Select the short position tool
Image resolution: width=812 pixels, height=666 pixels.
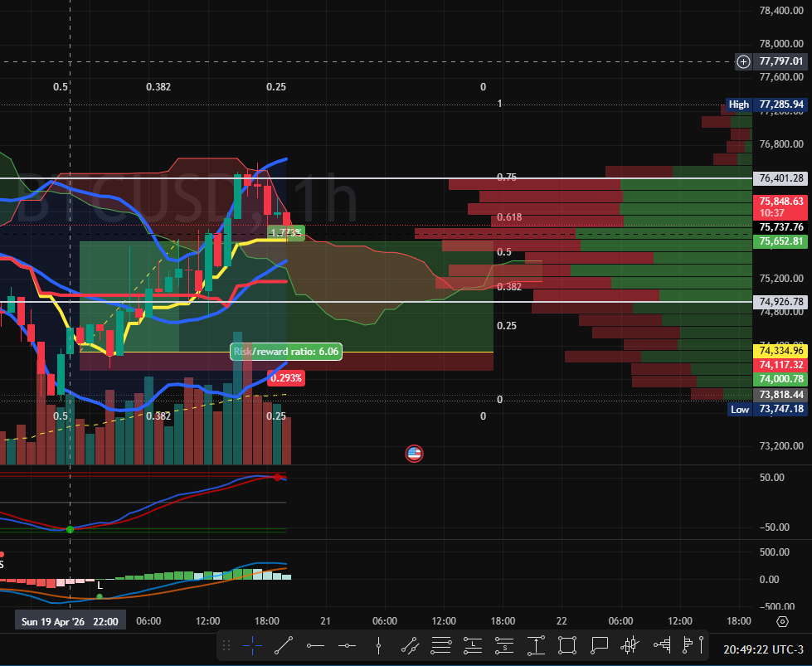coord(504,645)
